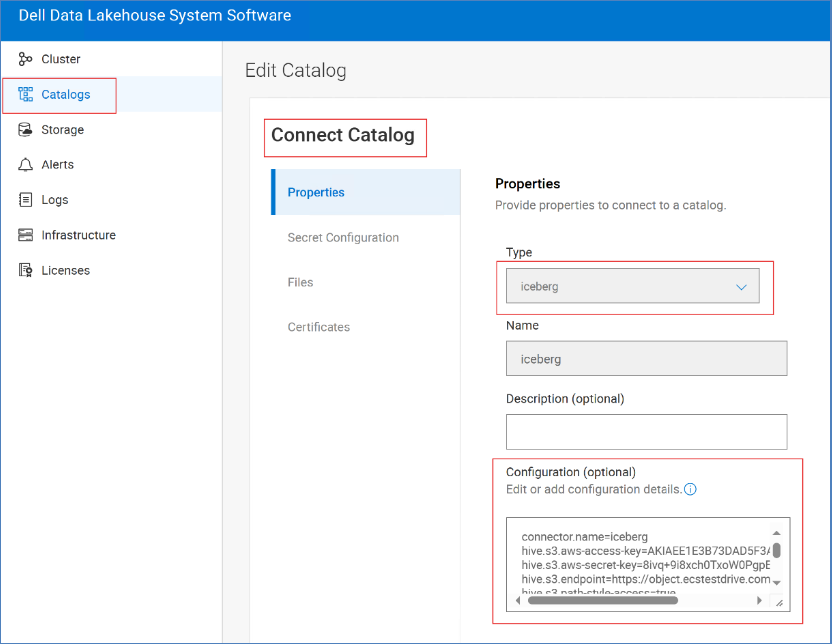Image resolution: width=832 pixels, height=644 pixels.
Task: Click the configuration info icon
Action: pyautogui.click(x=690, y=489)
